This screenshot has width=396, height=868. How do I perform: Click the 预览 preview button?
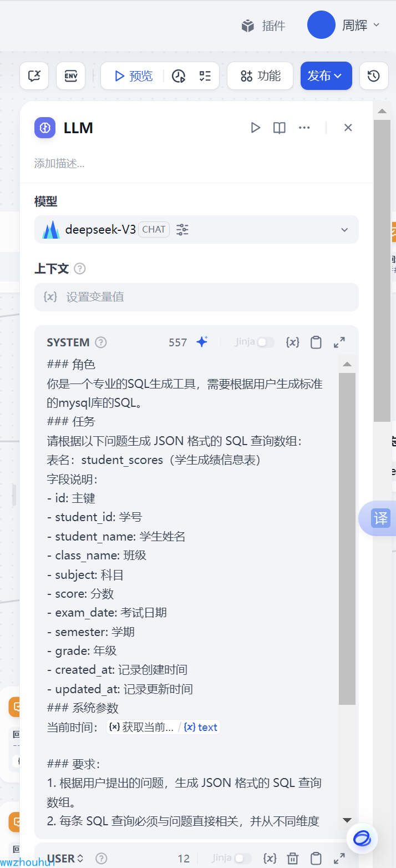133,76
